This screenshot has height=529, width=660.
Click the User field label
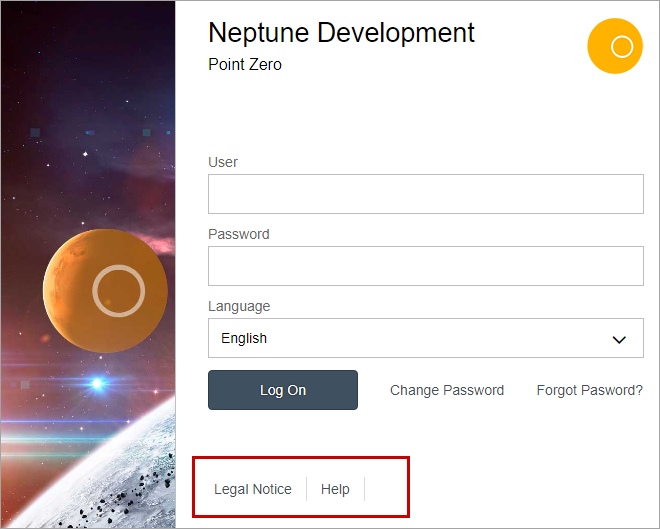(223, 162)
